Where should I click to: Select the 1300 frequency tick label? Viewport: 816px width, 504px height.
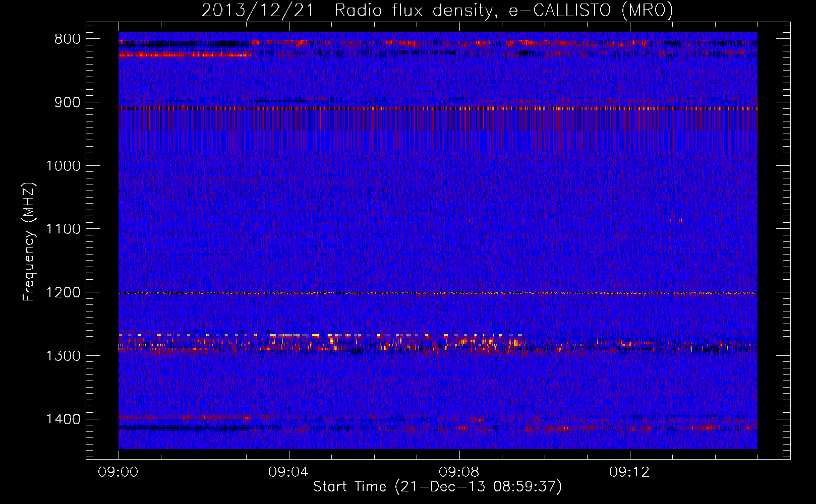[x=63, y=356]
